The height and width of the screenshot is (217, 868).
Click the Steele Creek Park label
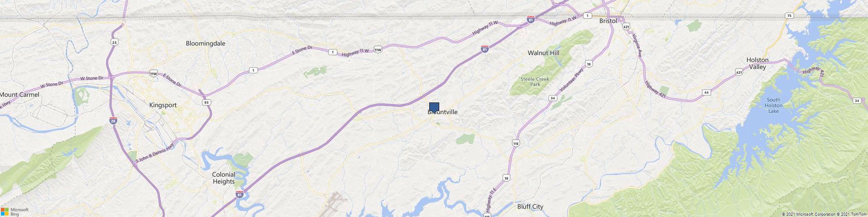tap(535, 82)
